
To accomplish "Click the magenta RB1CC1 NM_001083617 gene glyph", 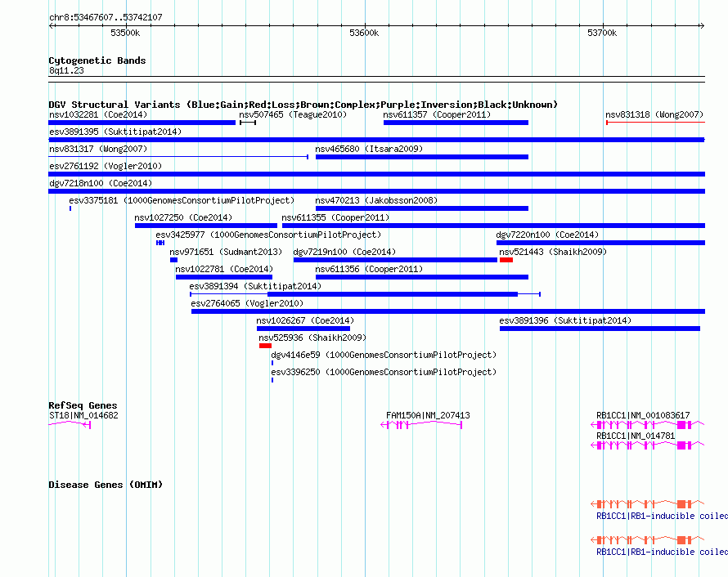I will tap(647, 424).
